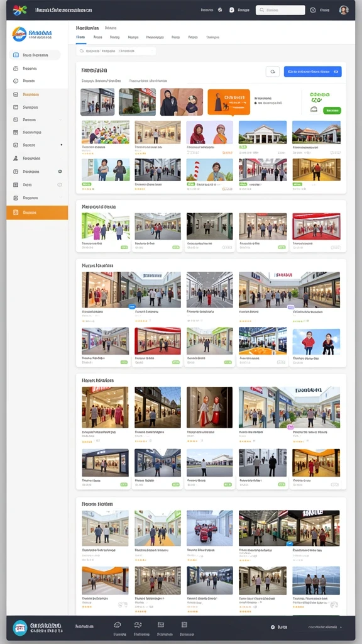Click the fourth icon in bottom bar center
Screen dimensions: 362x644
click(x=184, y=625)
